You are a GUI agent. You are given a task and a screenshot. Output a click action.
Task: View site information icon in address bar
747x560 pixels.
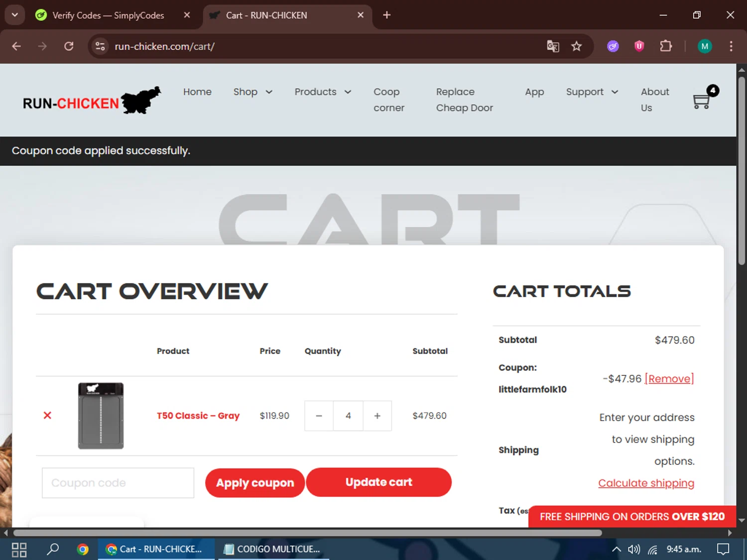pyautogui.click(x=100, y=46)
